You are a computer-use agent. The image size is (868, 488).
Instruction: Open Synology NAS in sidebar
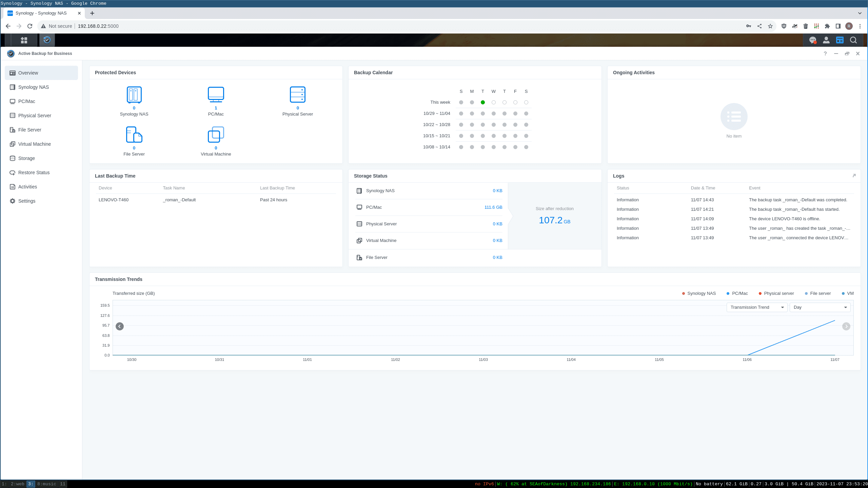(x=41, y=87)
